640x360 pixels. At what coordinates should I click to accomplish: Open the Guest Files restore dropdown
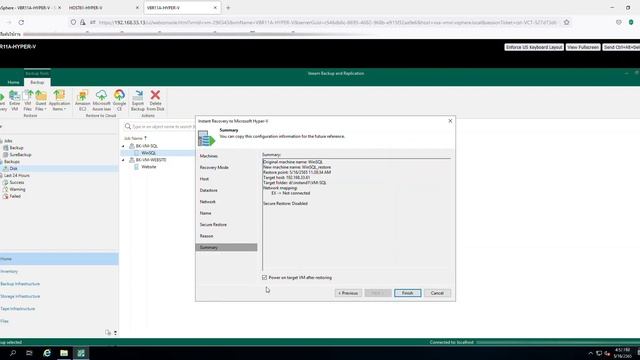[x=41, y=100]
